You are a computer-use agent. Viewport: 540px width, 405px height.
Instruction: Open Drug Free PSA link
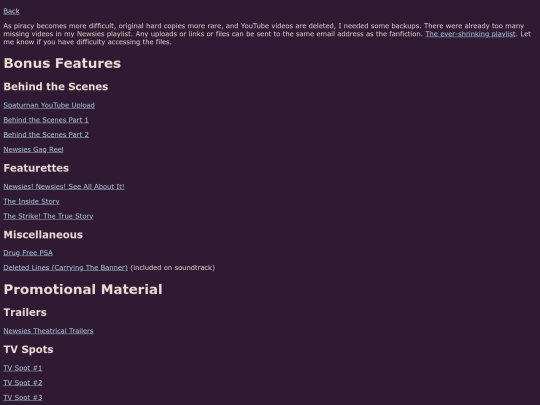click(x=28, y=253)
